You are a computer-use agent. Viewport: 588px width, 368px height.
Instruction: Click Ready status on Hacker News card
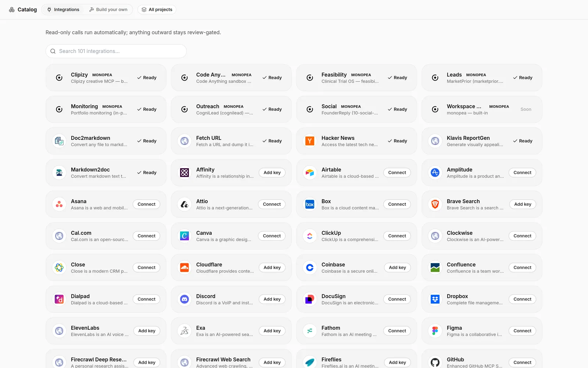(x=397, y=141)
